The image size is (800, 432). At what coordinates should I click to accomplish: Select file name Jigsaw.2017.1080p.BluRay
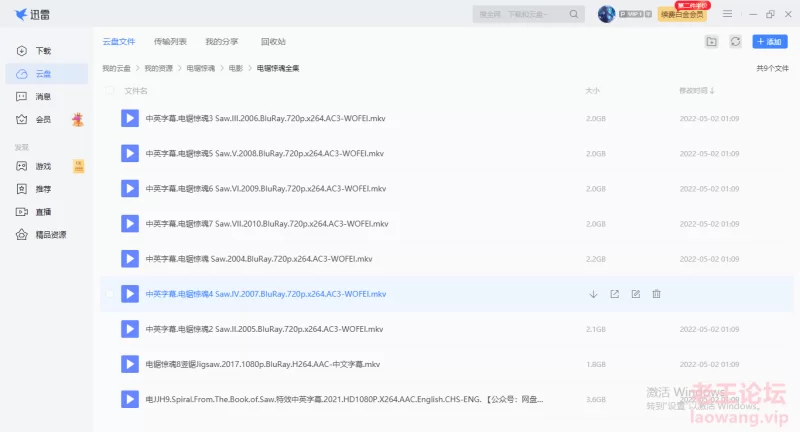pyautogui.click(x=263, y=364)
